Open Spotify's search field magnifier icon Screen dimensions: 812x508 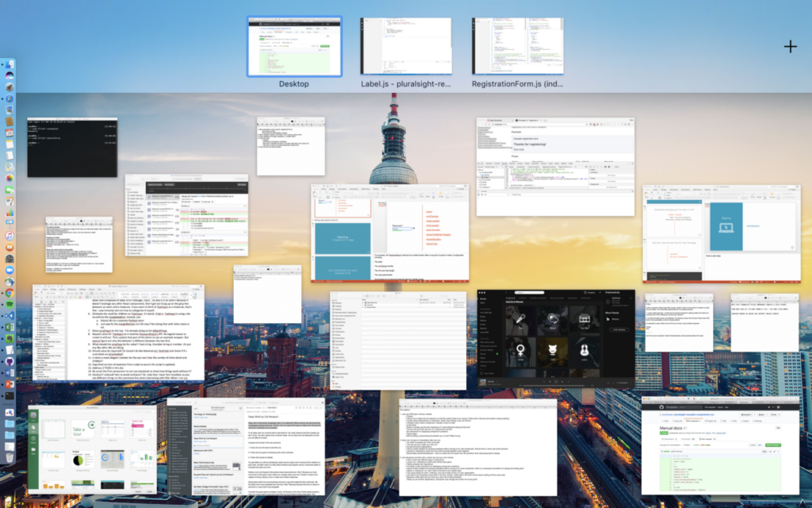tap(517, 293)
